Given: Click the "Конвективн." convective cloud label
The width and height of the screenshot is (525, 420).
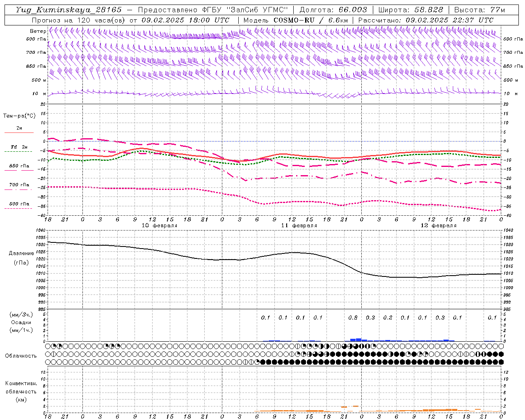Looking at the screenshot, I should coord(21,383).
